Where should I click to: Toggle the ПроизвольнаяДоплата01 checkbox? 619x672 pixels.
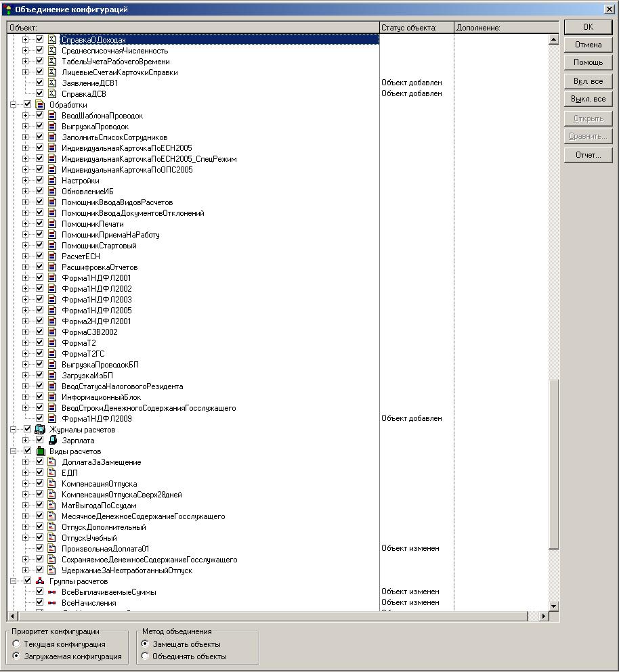pyautogui.click(x=39, y=549)
